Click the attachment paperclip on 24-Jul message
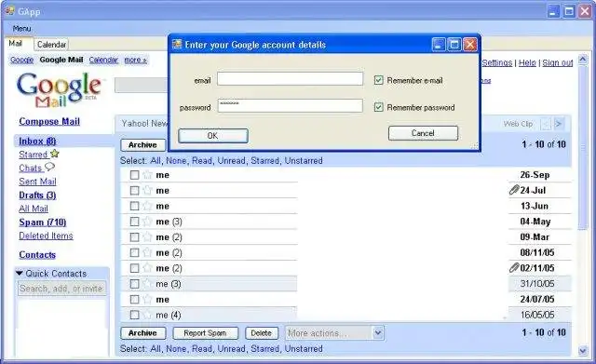The image size is (596, 364). pyautogui.click(x=514, y=190)
